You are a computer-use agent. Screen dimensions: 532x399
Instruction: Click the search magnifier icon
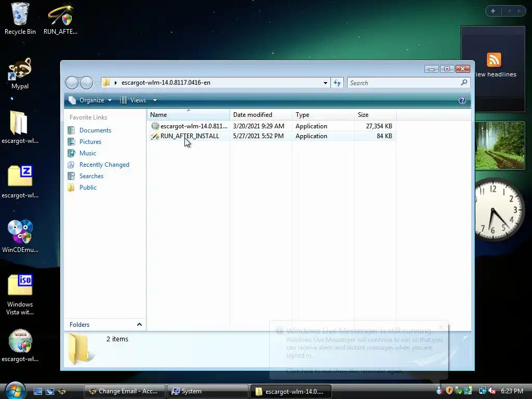pos(464,83)
